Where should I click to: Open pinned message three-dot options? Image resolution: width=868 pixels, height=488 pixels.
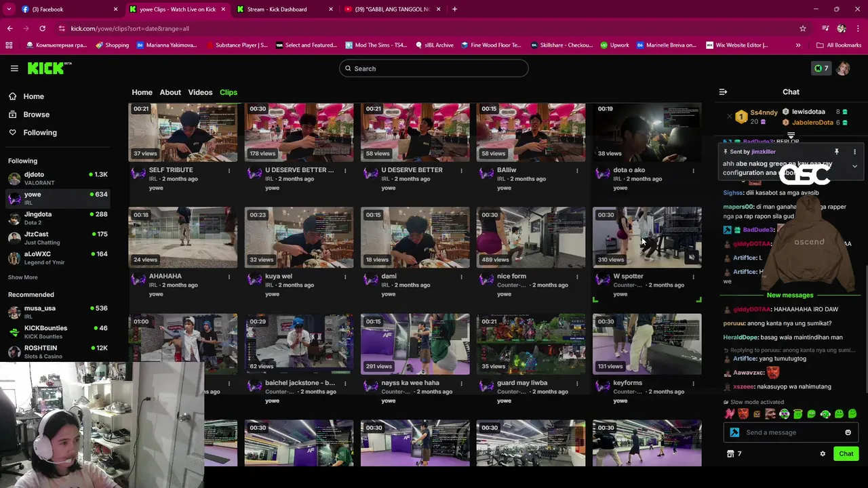pyautogui.click(x=854, y=152)
